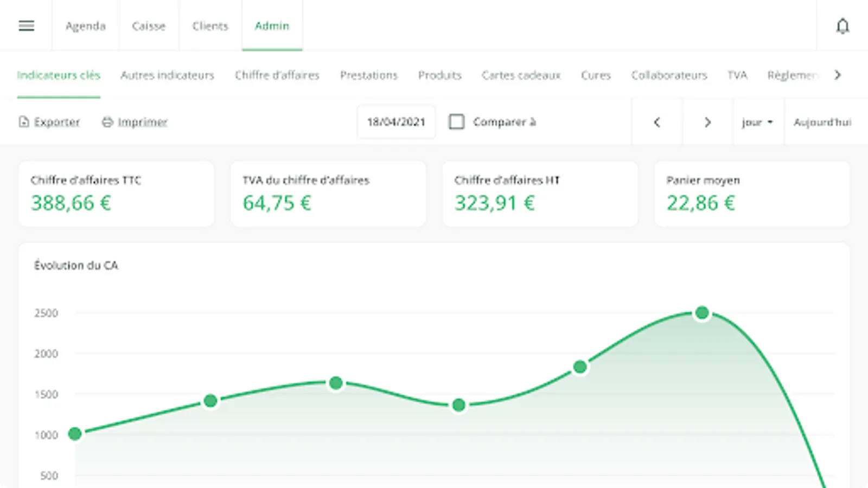
Task: Open Chiffre d'affaires sub-tab
Action: click(277, 75)
